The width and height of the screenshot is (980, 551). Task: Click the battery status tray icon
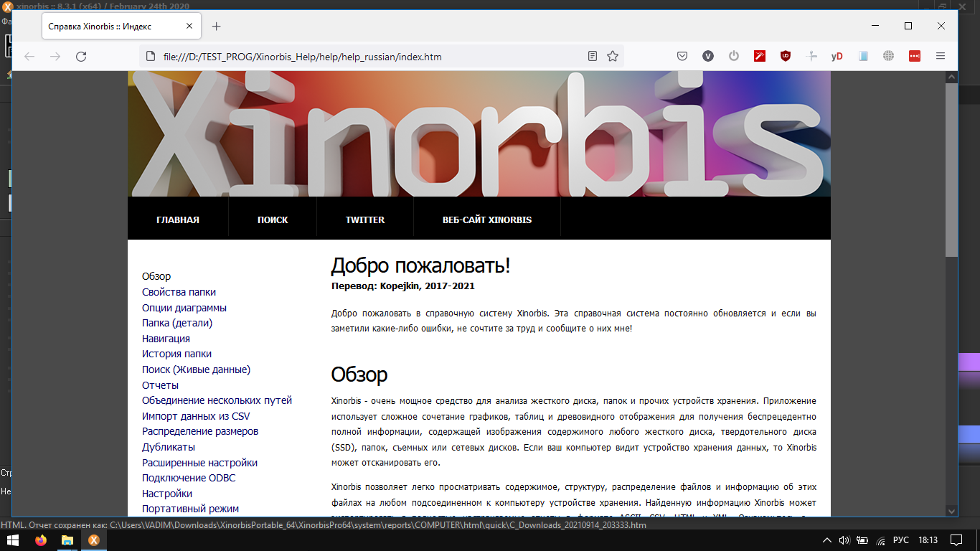pos(862,540)
